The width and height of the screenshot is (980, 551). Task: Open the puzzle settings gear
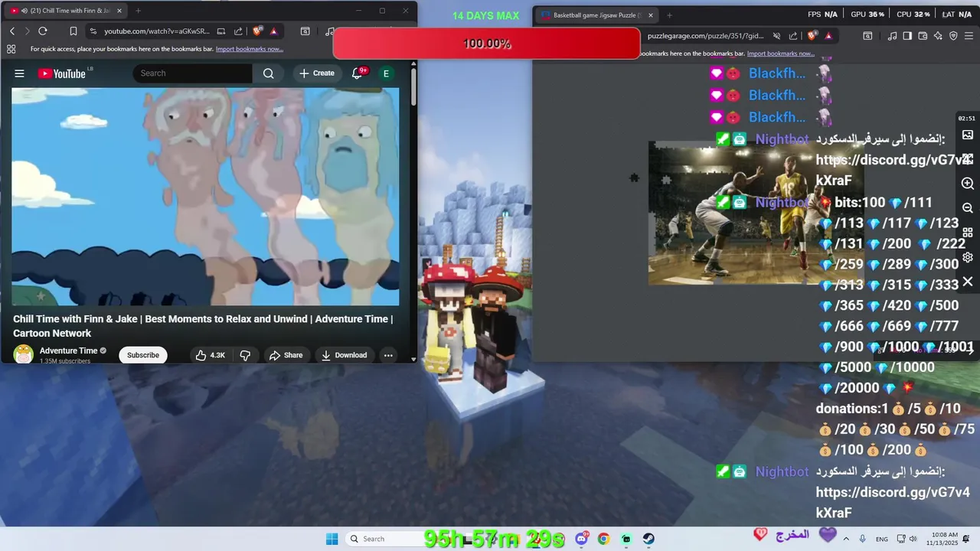[x=968, y=257]
